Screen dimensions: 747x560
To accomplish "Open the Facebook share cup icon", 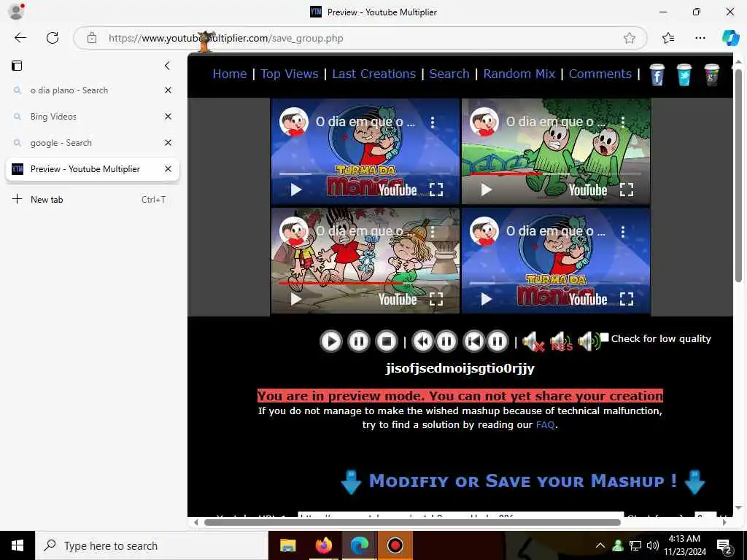I will [x=657, y=74].
